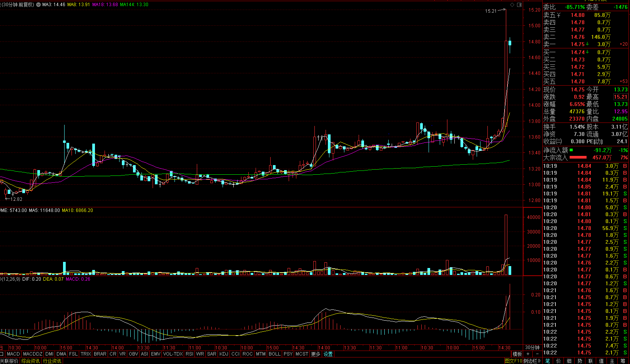Click the yen symbol beside 卖五
The image size is (630, 364).
click(559, 15)
